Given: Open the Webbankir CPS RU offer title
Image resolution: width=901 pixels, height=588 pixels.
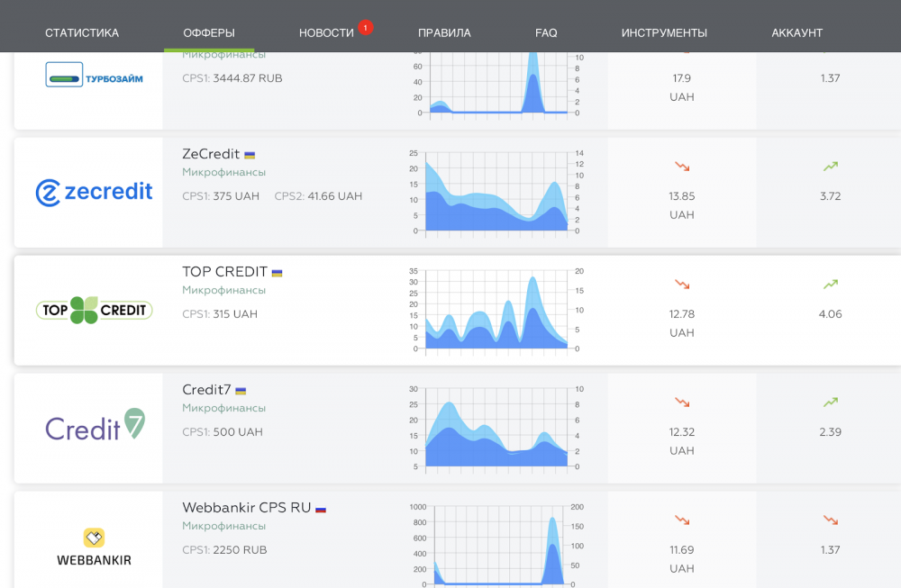Looking at the screenshot, I should pos(247,508).
